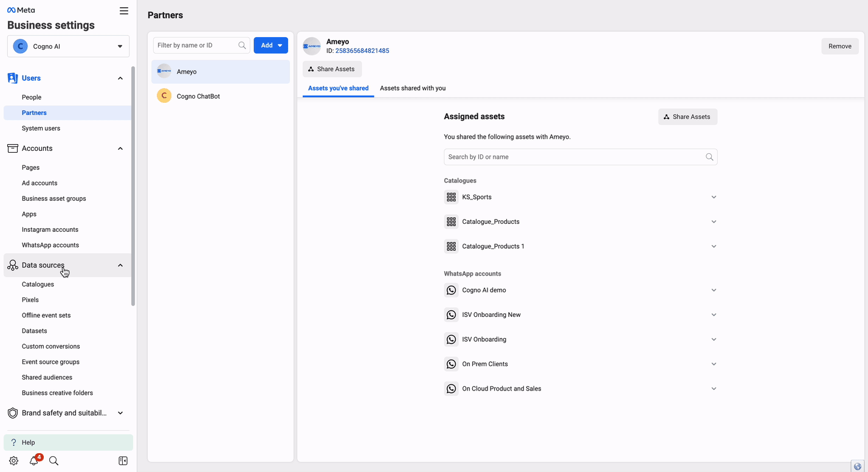The image size is (868, 472).
Task: Switch to Assets shared with you tab
Action: 413,88
